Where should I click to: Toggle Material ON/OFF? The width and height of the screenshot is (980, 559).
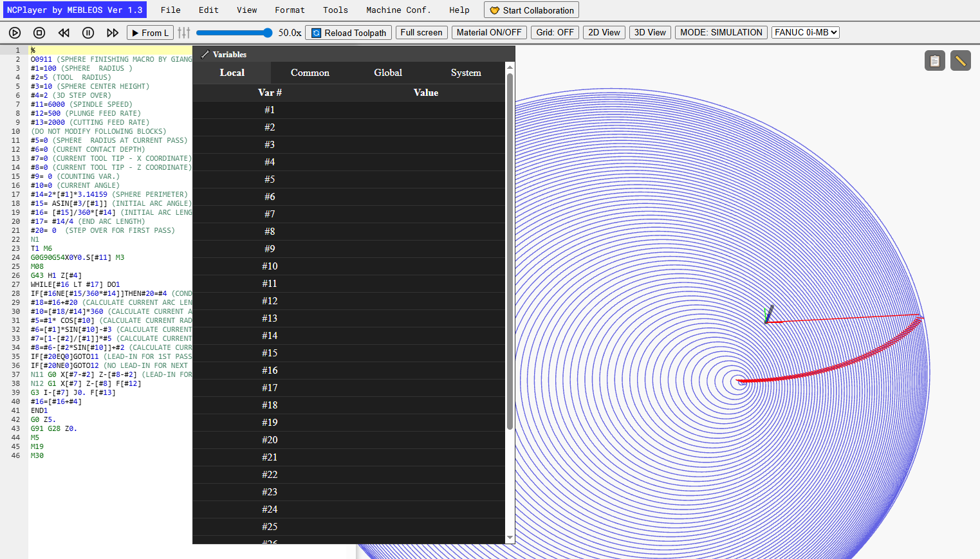489,32
